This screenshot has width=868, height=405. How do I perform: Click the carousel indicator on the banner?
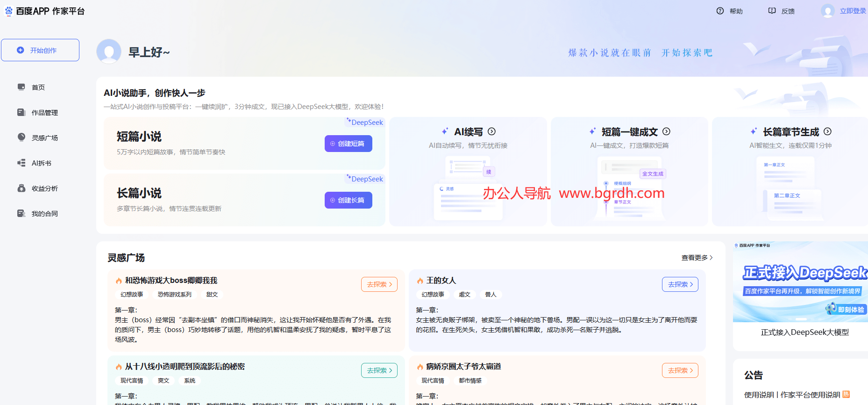tap(801, 319)
